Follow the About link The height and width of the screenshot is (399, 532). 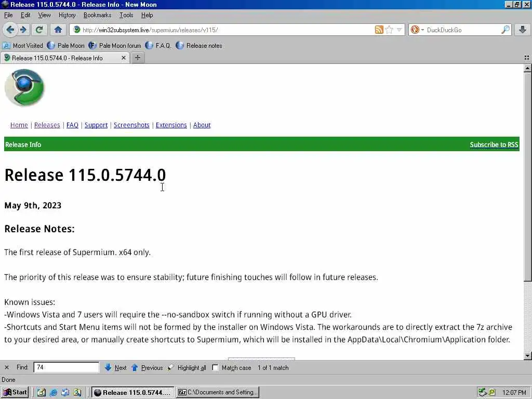click(202, 125)
